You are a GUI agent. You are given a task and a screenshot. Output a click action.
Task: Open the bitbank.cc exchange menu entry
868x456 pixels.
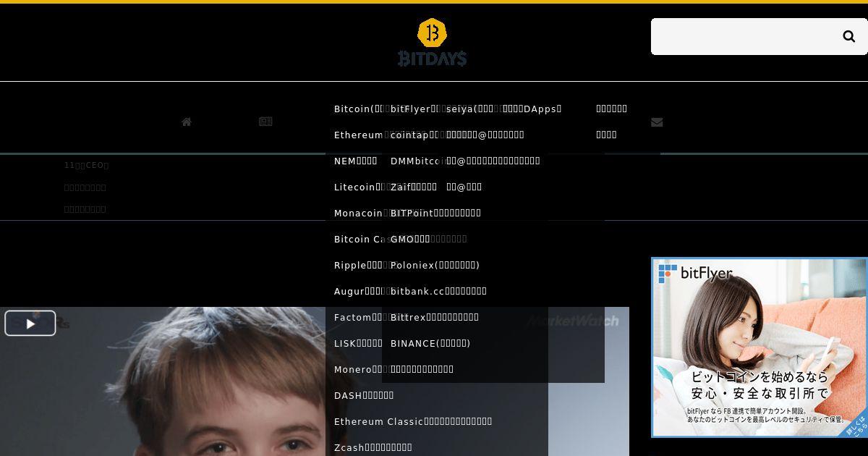click(x=438, y=291)
